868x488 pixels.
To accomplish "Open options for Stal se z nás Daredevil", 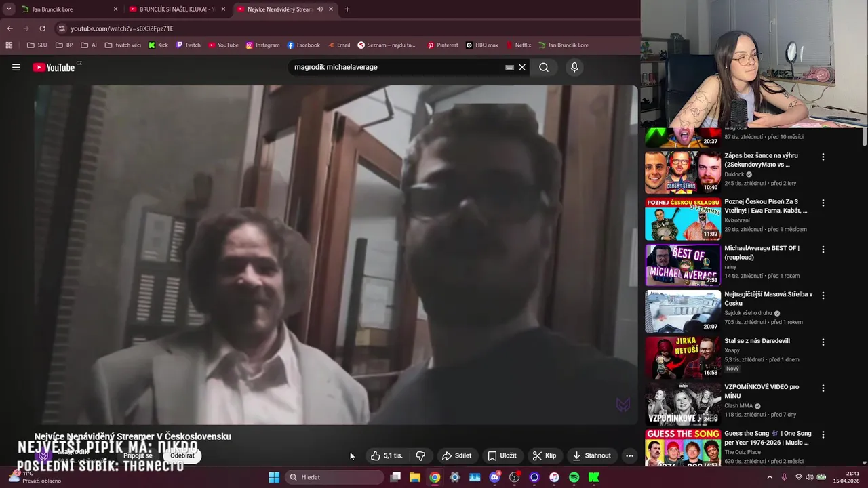I will click(x=823, y=342).
